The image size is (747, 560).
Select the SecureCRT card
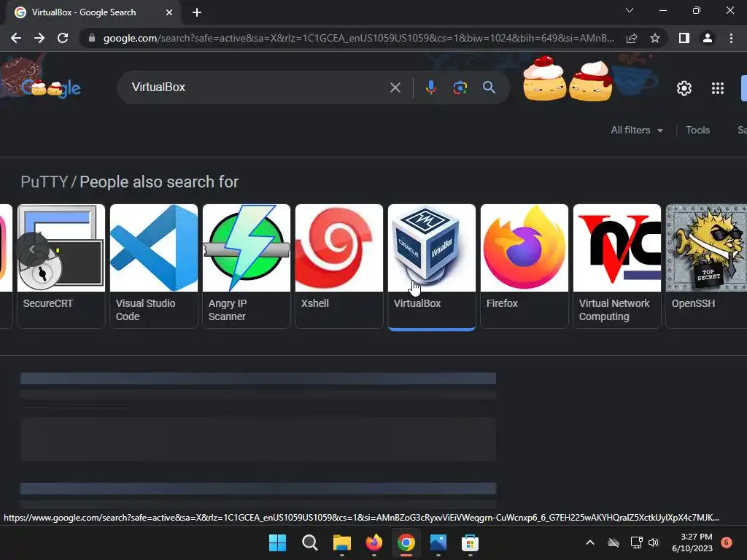tap(61, 265)
